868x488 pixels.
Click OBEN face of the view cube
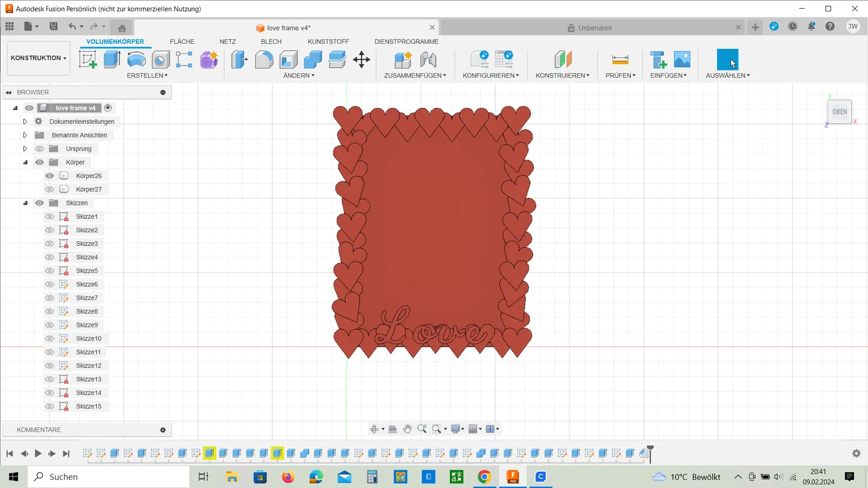(x=839, y=112)
